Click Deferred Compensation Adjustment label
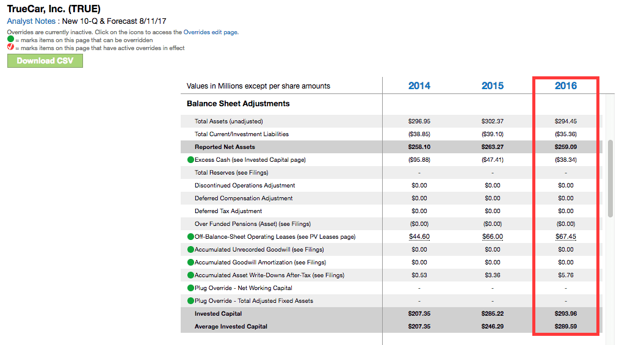Viewport: 644px width, 345px height. 244,198
